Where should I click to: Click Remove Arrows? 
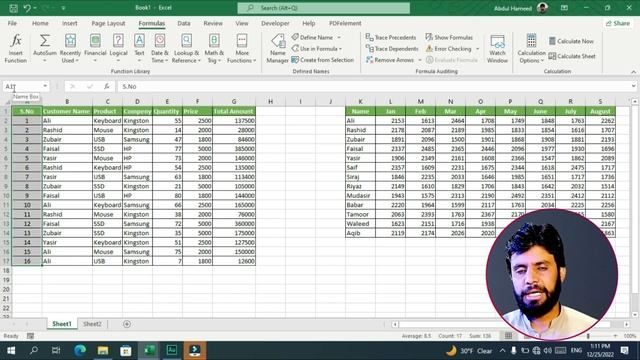tap(390, 60)
